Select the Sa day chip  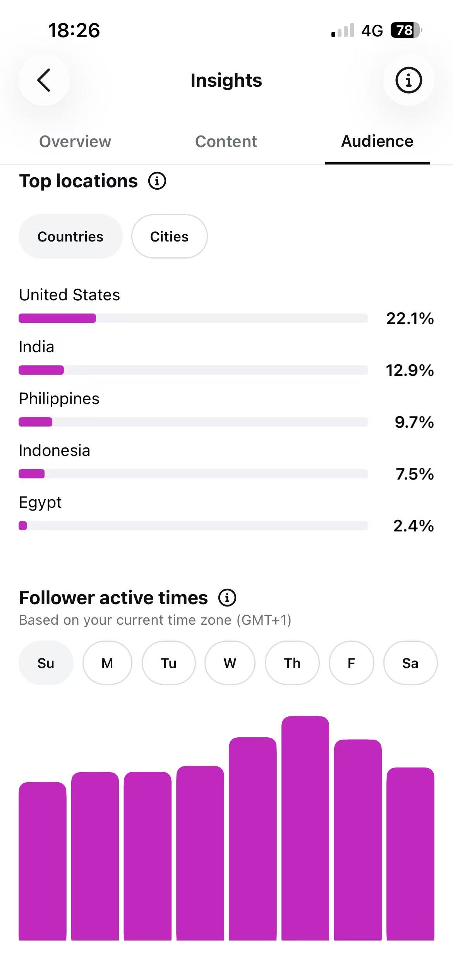(x=410, y=663)
